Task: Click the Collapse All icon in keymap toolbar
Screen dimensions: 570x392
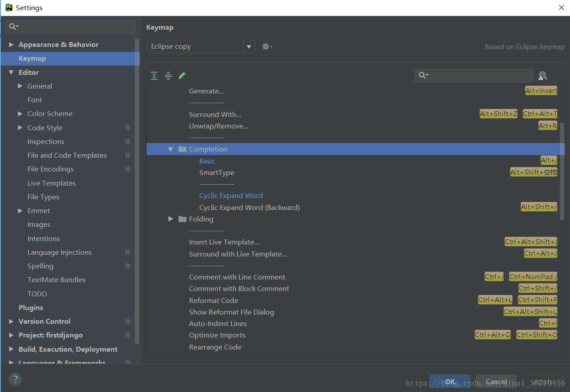Action: (x=168, y=76)
